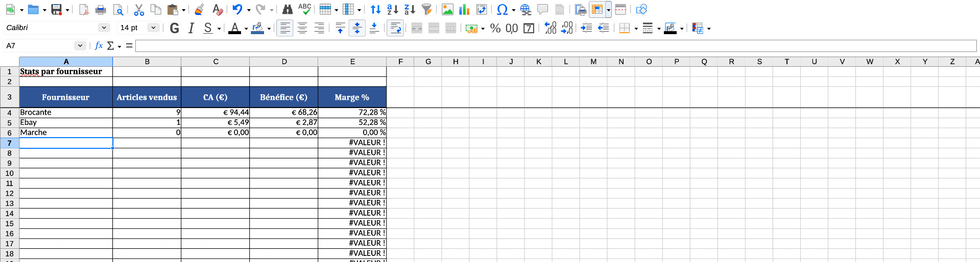Select the row 3 header

tap(9, 97)
